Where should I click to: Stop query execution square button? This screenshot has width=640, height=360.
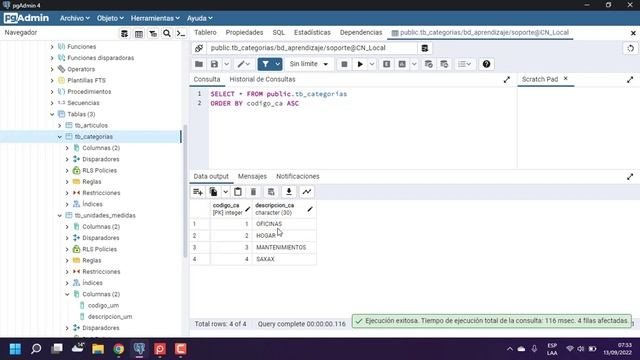(344, 64)
